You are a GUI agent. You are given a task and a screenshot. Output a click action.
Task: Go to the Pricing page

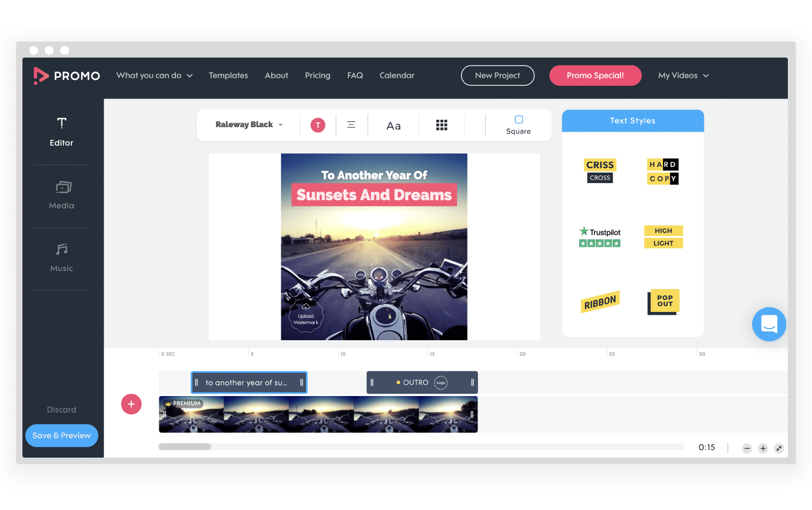[x=317, y=75]
